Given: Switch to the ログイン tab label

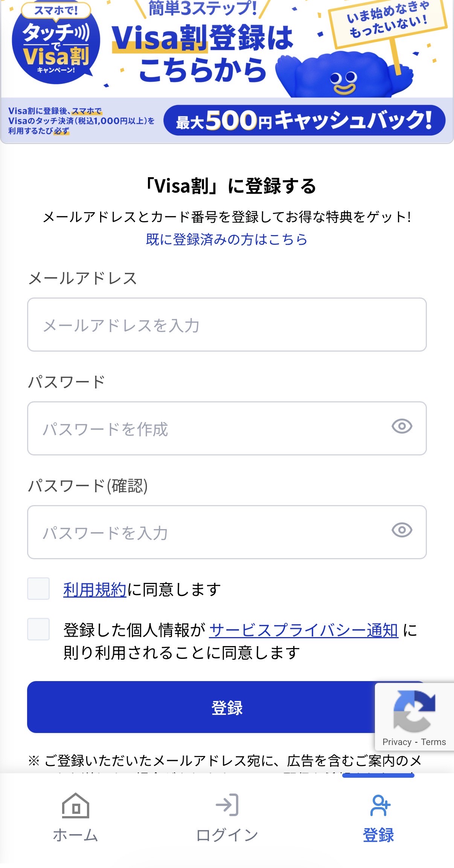Looking at the screenshot, I should pos(227,835).
